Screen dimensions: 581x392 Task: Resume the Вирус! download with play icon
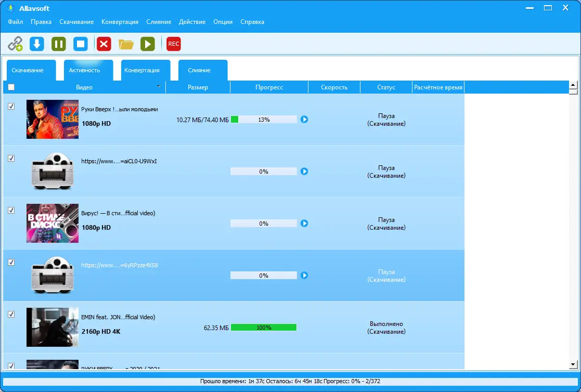[304, 224]
